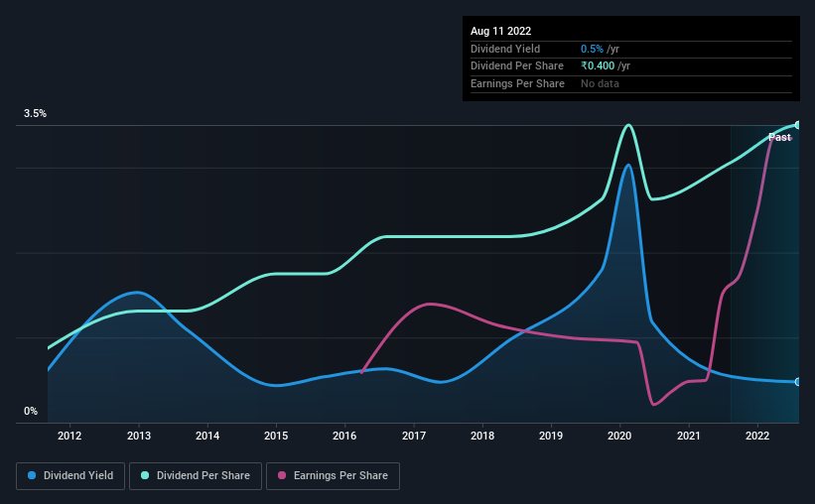Viewport: 815px width, 504px height.
Task: Click the 2020 peak of the teal dividend line
Action: pos(628,125)
